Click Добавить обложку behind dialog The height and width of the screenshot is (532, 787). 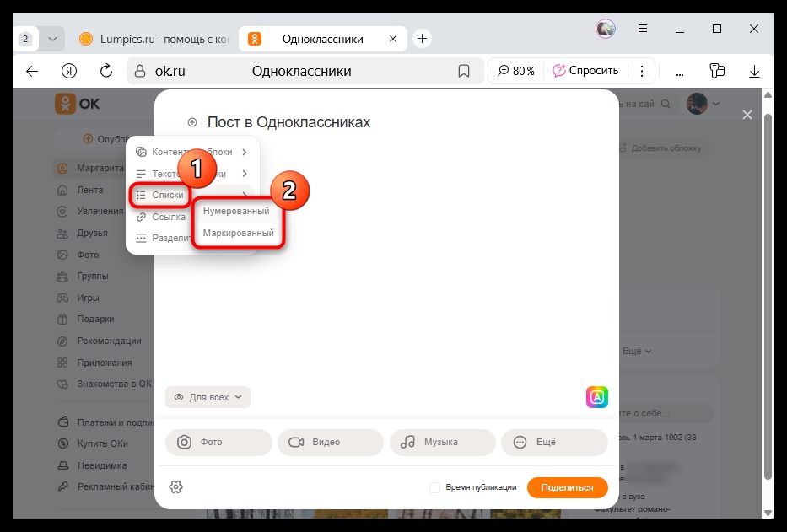[660, 148]
